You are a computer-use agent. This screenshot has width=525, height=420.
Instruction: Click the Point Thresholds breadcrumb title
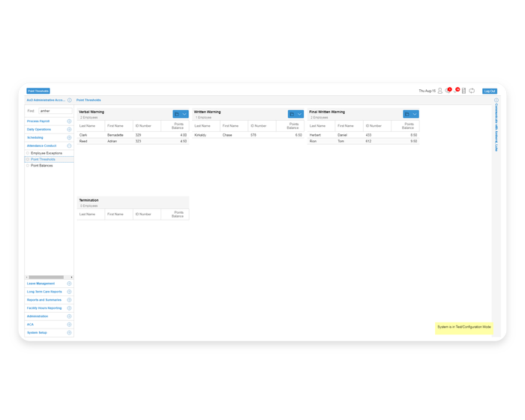tap(88, 100)
